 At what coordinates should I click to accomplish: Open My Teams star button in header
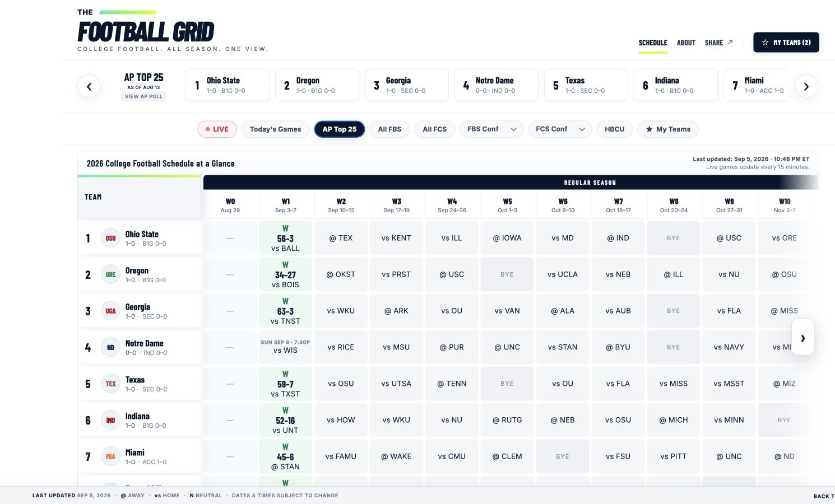tap(786, 43)
